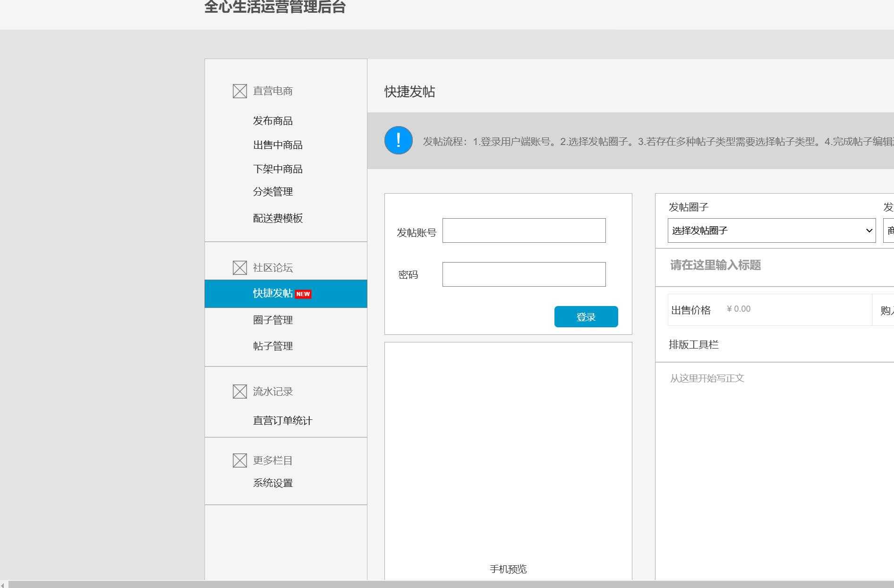Click the blue exclamation info icon

click(398, 140)
